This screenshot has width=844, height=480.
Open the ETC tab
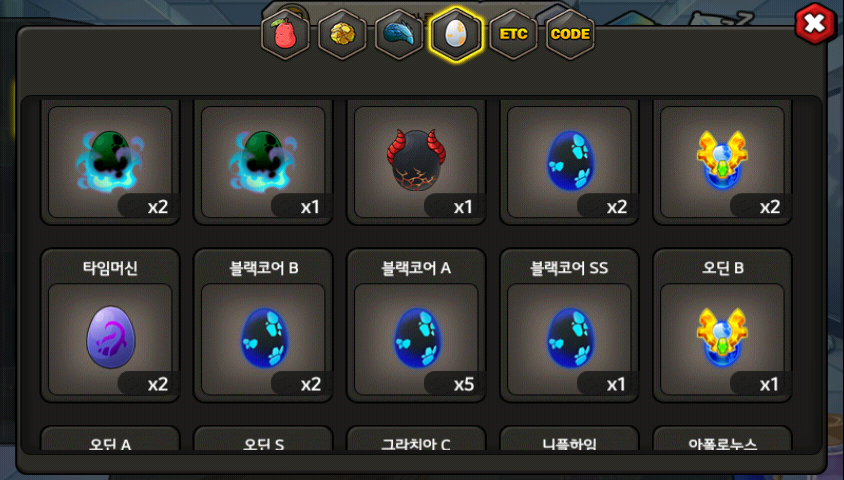coord(513,34)
